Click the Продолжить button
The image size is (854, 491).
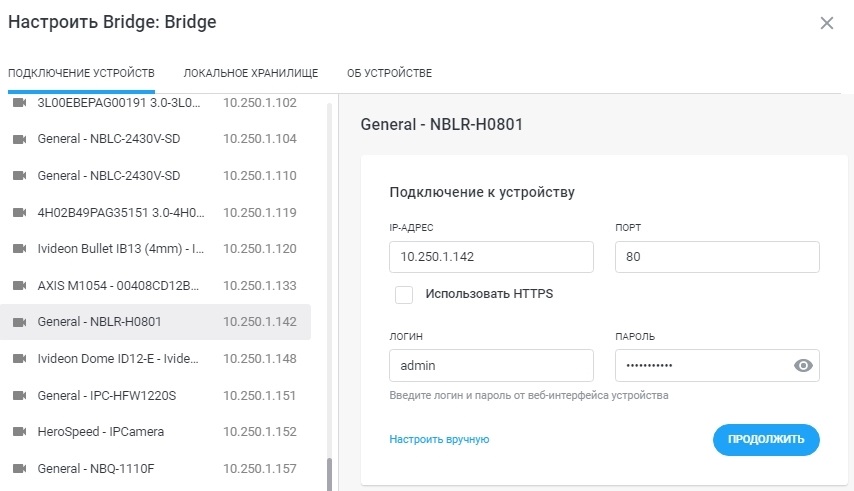point(766,439)
